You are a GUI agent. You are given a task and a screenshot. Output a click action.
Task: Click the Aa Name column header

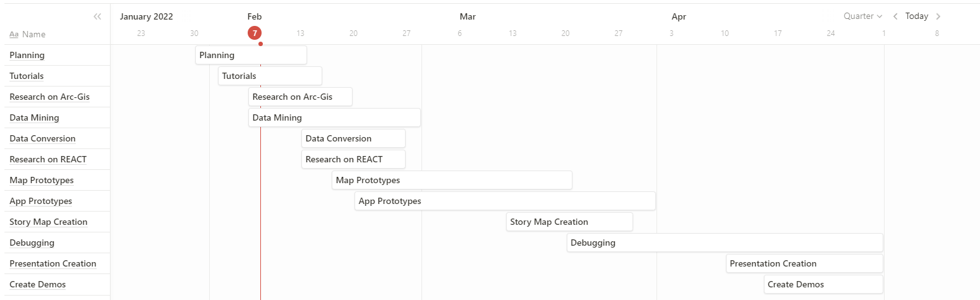tap(28, 34)
